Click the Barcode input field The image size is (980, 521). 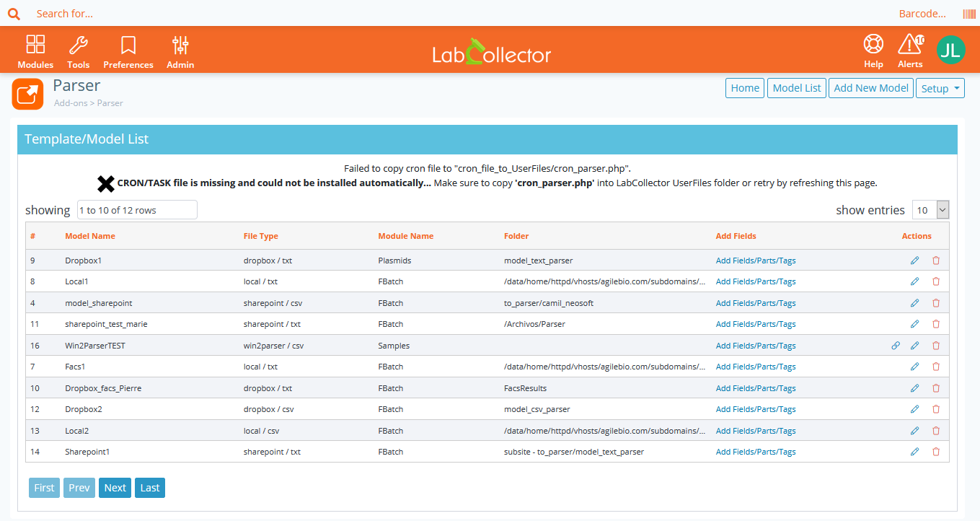pyautogui.click(x=922, y=14)
